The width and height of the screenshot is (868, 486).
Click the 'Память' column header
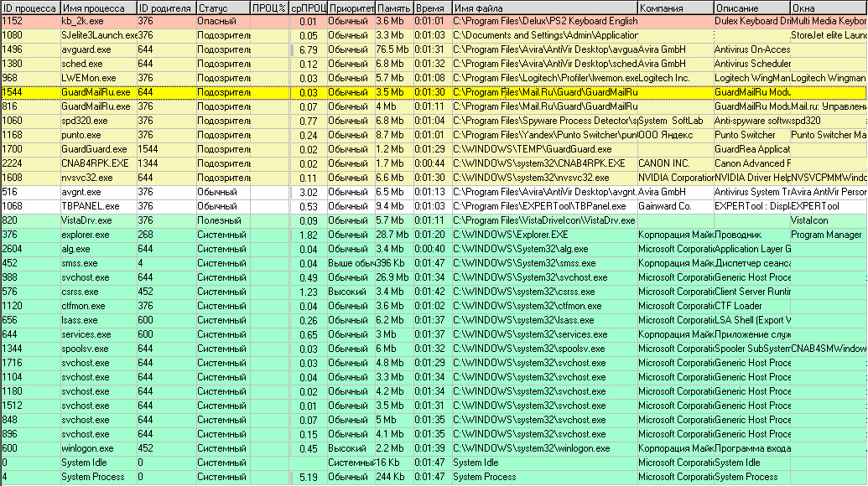394,8
